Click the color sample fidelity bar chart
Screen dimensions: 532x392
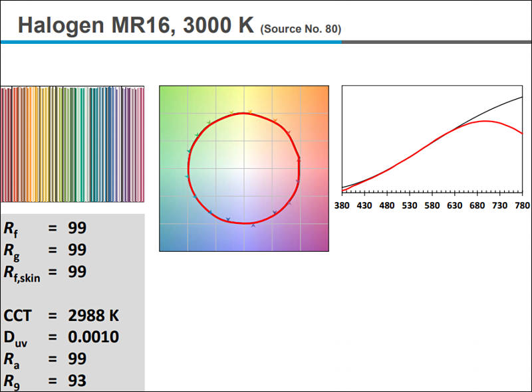click(72, 144)
